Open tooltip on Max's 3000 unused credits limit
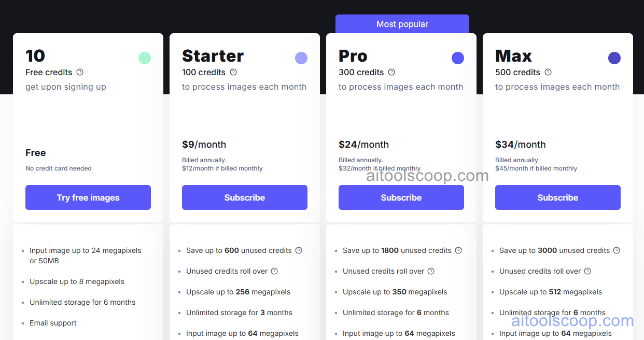Image resolution: width=644 pixels, height=340 pixels. (x=616, y=250)
